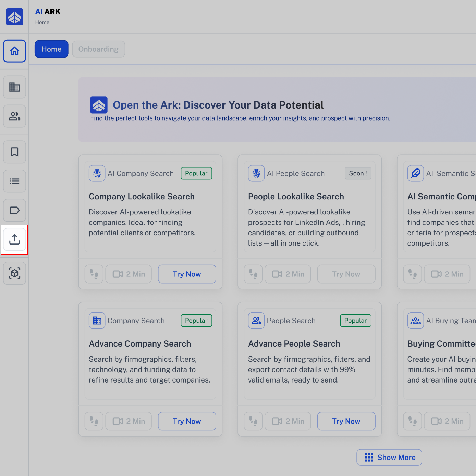Watch 2 Min video for Buying Committee card
The height and width of the screenshot is (476, 476).
point(447,421)
